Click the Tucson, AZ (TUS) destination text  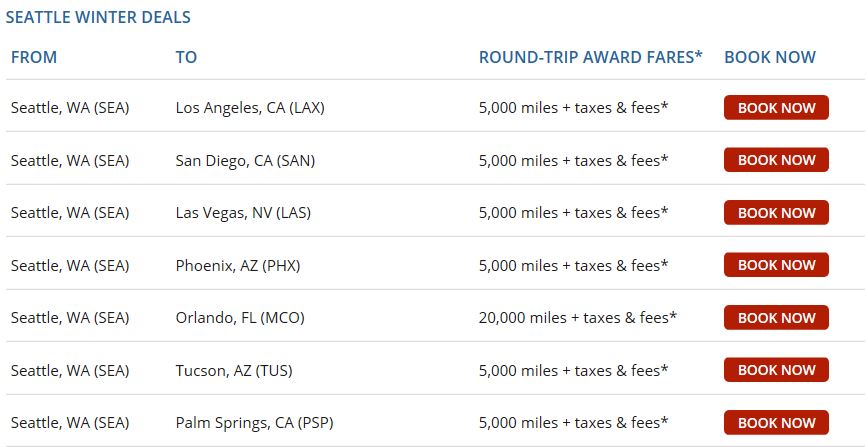click(234, 370)
